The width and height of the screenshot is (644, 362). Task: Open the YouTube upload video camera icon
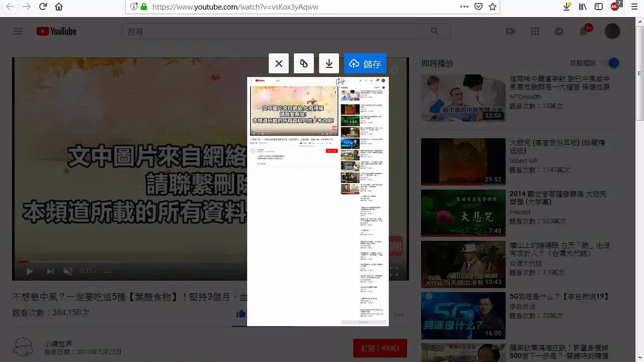click(x=511, y=31)
